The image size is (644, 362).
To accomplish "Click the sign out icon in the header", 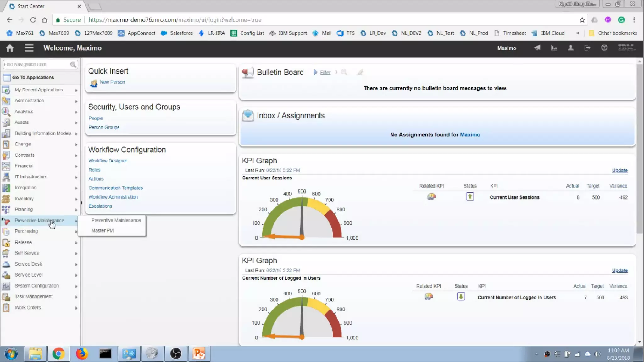I will 587,48.
